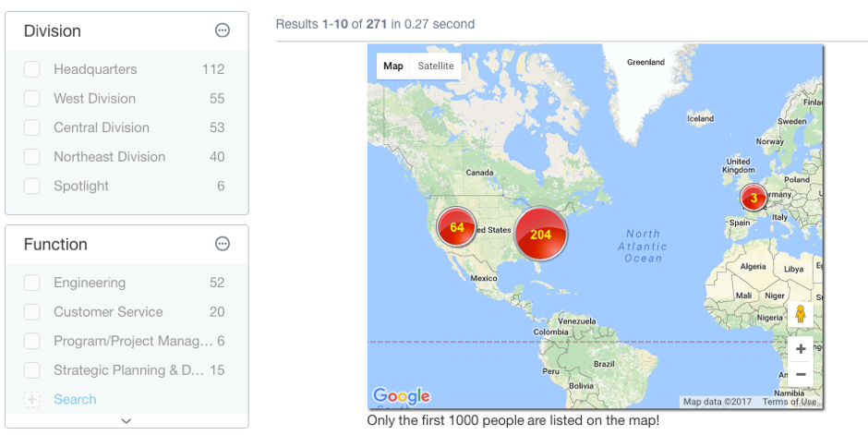
Task: Open the map Terms of Use link
Action: click(x=790, y=402)
